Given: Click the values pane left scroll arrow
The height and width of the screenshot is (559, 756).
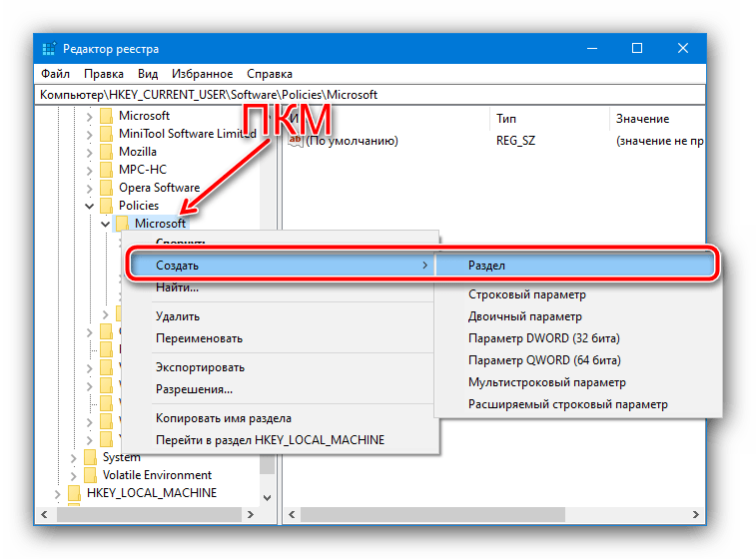Looking at the screenshot, I should click(292, 515).
